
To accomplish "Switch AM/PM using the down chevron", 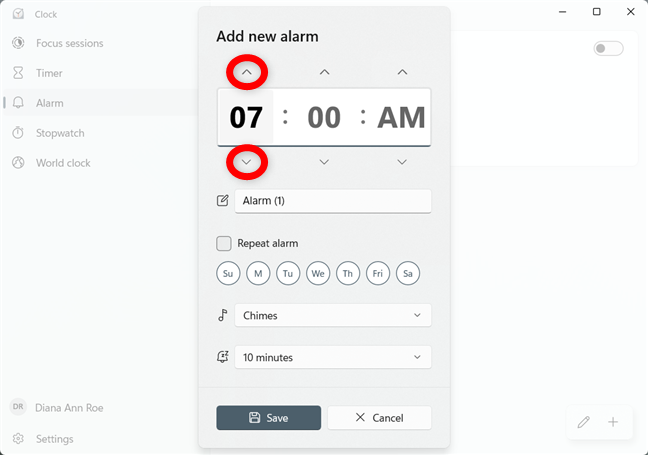I will point(402,162).
